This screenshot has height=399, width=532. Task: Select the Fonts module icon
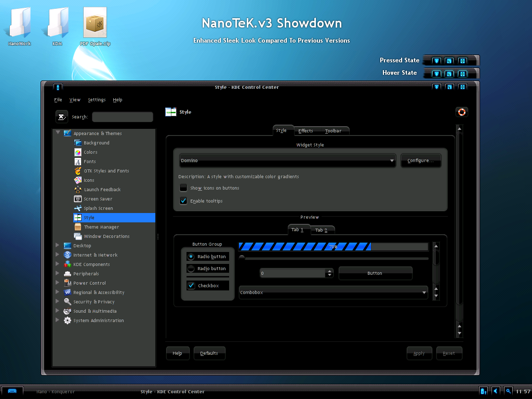click(78, 162)
